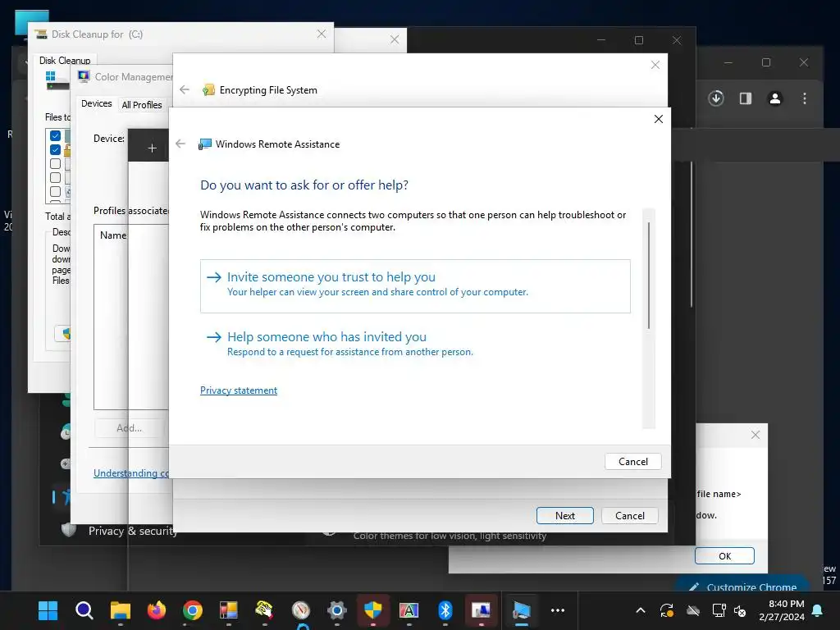This screenshot has width=840, height=630.
Task: Uncheck the first Disk Cleanup file checkbox
Action: [55, 135]
